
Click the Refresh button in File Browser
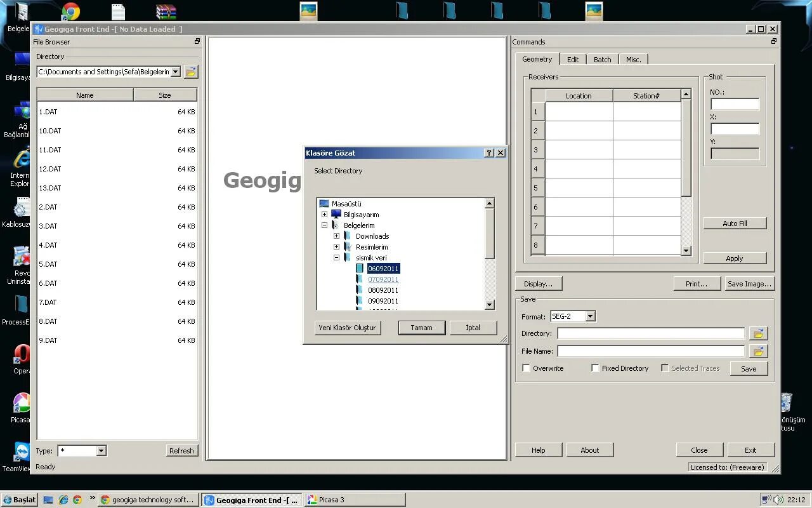click(x=181, y=451)
